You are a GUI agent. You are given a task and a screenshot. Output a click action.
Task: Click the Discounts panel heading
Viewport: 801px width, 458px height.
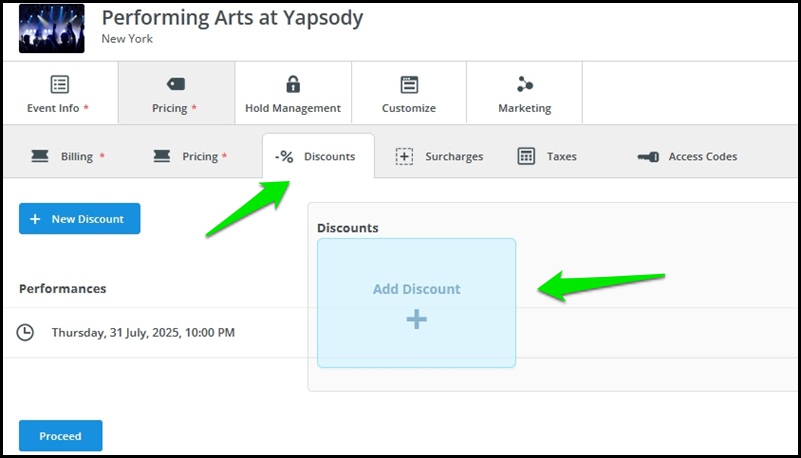click(348, 228)
